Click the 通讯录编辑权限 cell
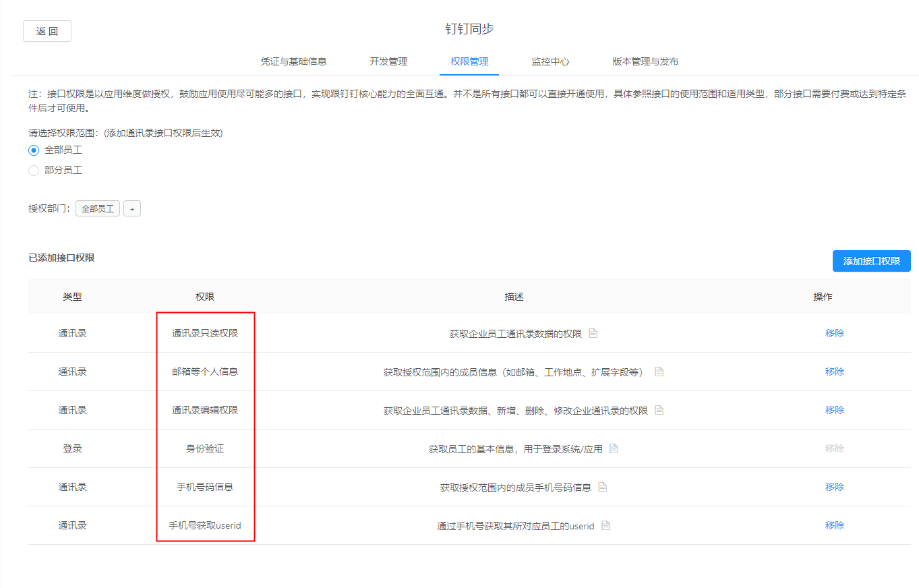This screenshot has height=588, width=919. 205,410
